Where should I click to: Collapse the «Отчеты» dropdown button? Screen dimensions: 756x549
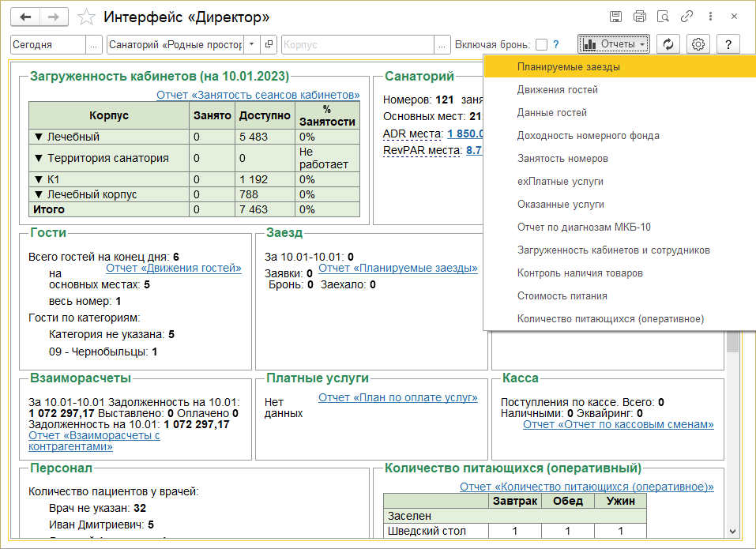pos(613,45)
